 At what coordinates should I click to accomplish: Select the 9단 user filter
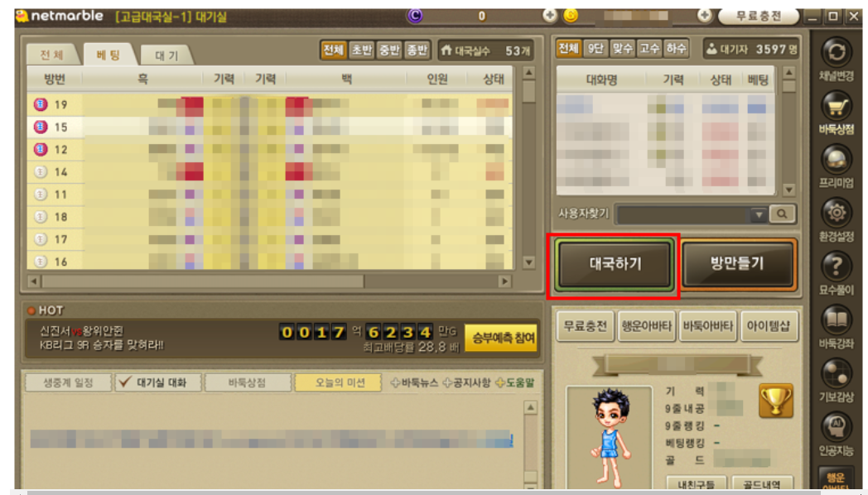pyautogui.click(x=596, y=49)
